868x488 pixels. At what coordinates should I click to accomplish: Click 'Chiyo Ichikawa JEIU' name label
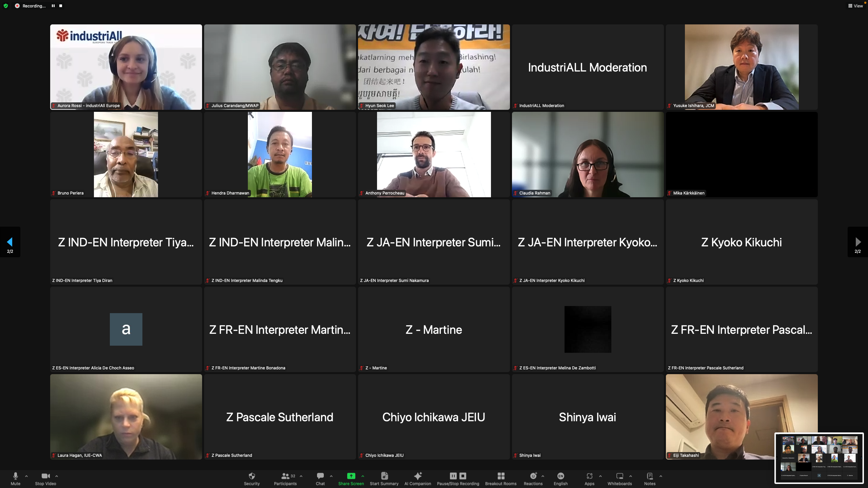click(x=384, y=455)
